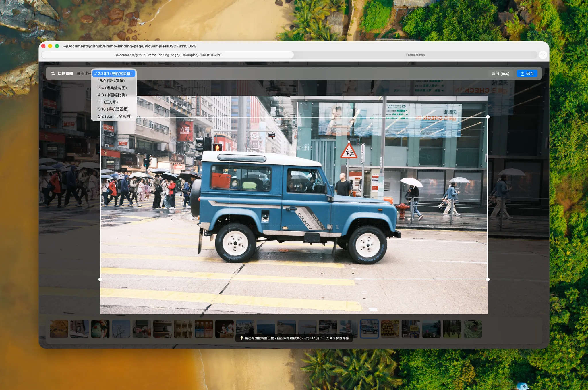Select the DSCF8115.JPG path tab
Viewport: 588px width, 390px height.
pyautogui.click(x=168, y=55)
